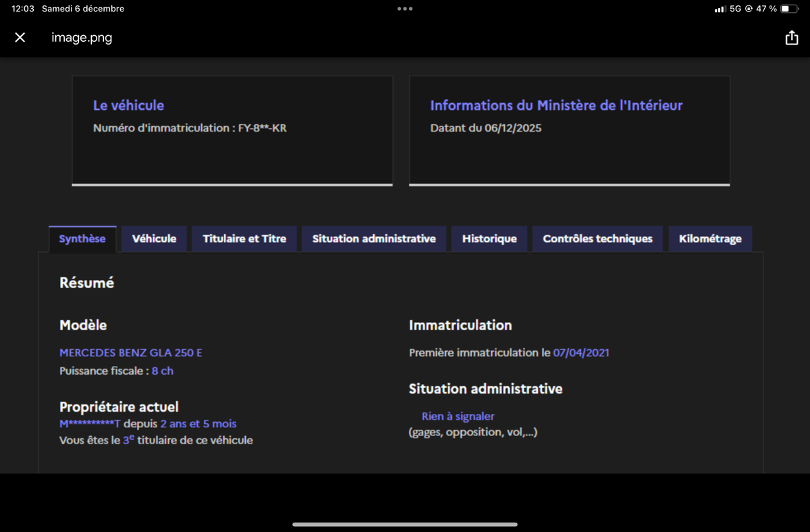Tap the cellular signal bars icon
The image size is (810, 532).
(x=720, y=9)
